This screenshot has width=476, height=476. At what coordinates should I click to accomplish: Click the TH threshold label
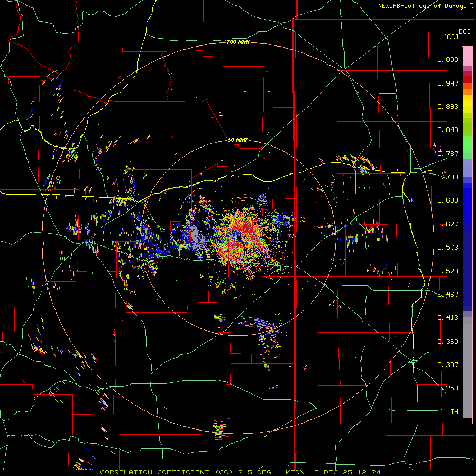tap(454, 412)
